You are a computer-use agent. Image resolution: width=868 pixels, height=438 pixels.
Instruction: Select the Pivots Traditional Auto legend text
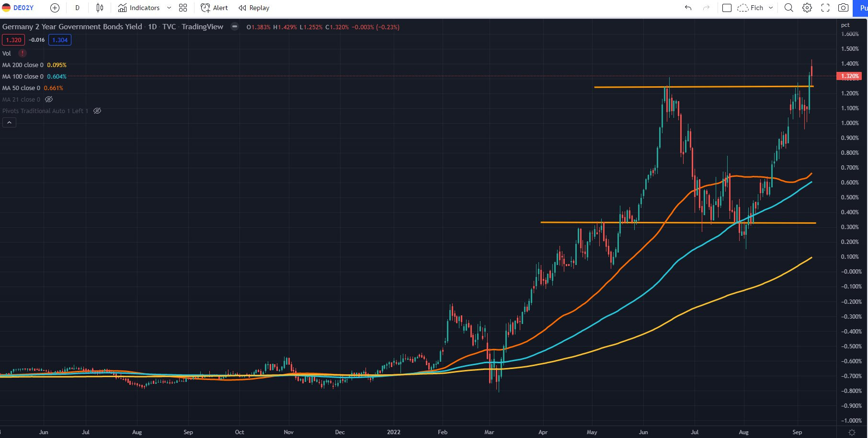click(x=45, y=111)
